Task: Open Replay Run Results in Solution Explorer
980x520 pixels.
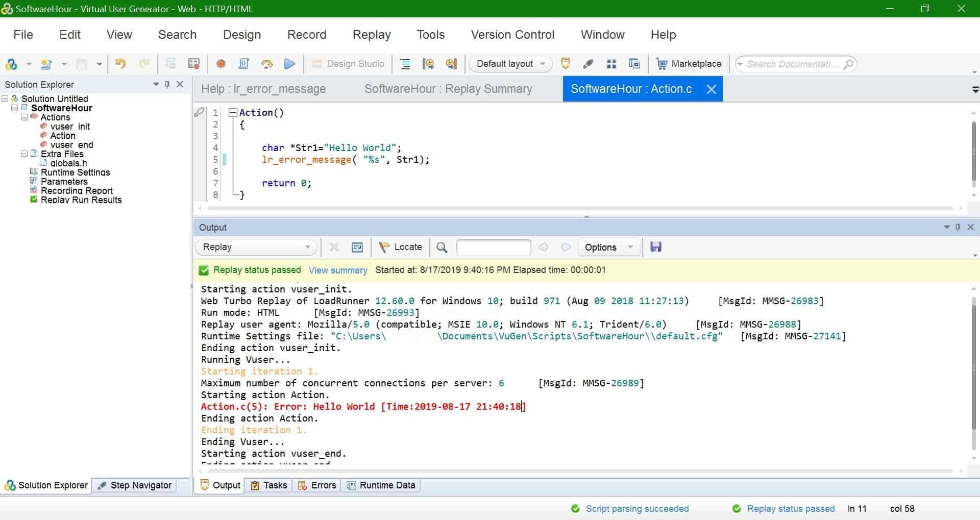Action: [x=81, y=200]
